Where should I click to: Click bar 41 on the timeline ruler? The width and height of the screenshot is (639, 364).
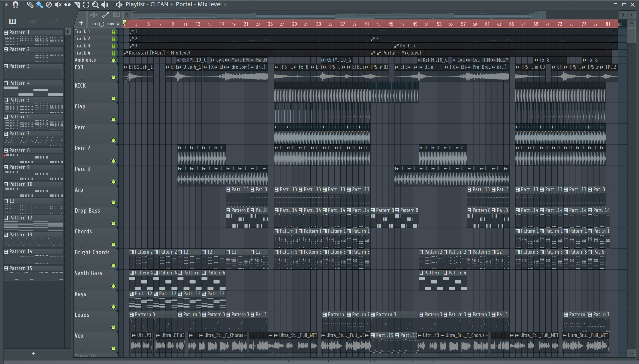(x=367, y=24)
